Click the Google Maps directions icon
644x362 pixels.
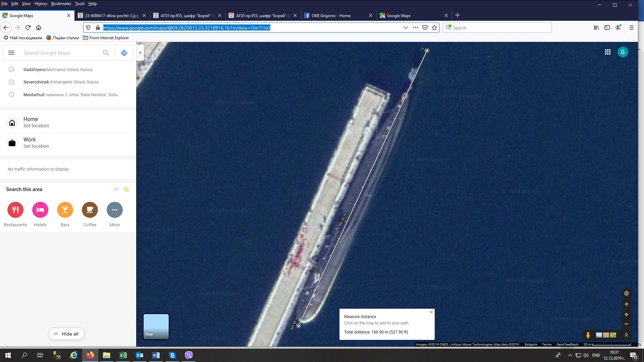point(124,53)
